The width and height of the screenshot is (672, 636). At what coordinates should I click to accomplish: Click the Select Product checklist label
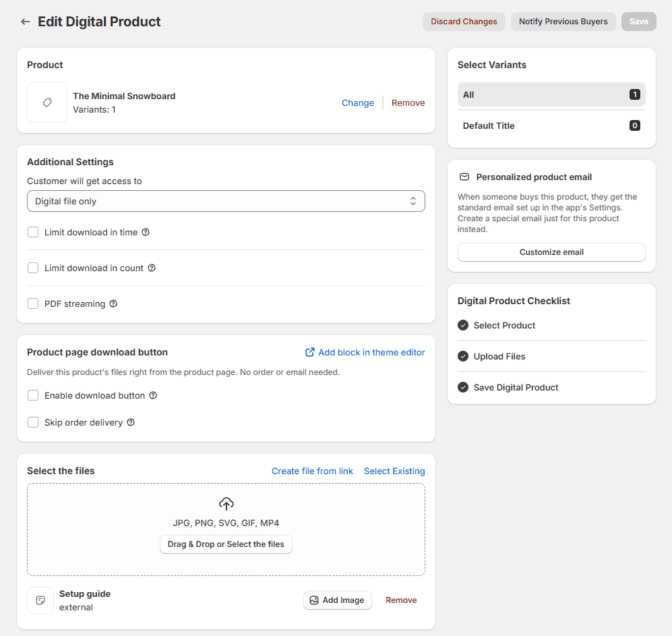point(504,326)
